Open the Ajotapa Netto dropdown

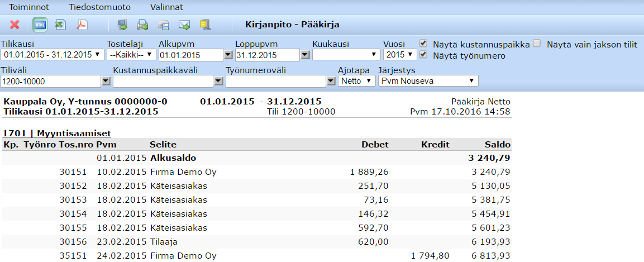tap(357, 81)
